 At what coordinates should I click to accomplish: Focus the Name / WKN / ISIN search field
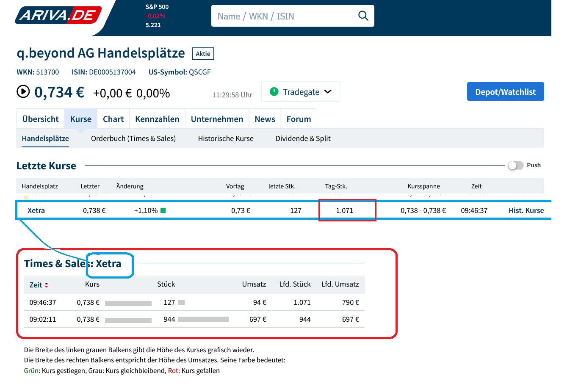tap(293, 16)
